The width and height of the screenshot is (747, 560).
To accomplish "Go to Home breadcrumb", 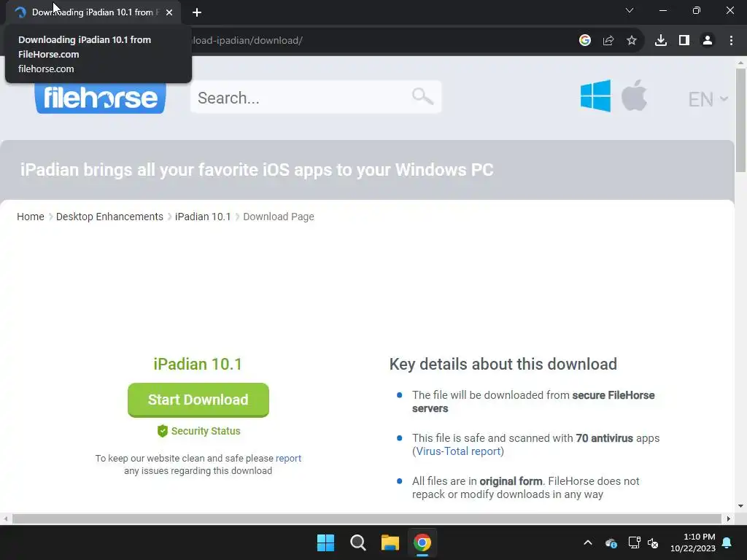I will coord(31,217).
